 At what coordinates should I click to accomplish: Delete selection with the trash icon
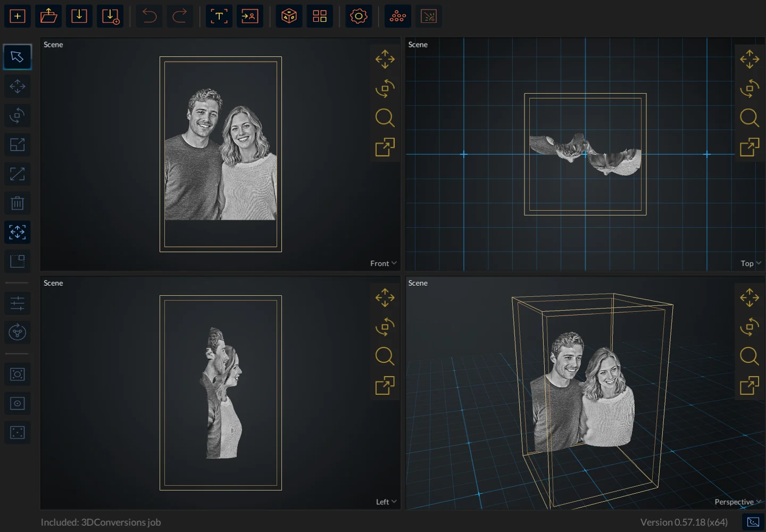pyautogui.click(x=18, y=203)
